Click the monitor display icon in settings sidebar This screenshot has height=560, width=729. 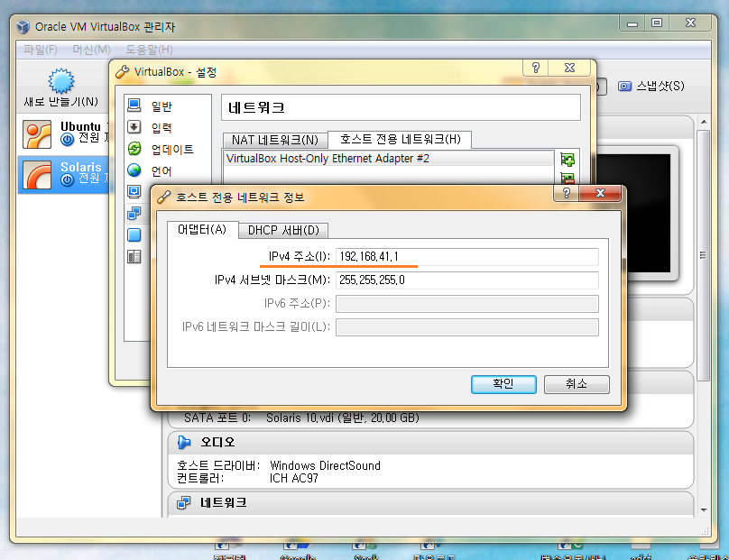tap(134, 191)
